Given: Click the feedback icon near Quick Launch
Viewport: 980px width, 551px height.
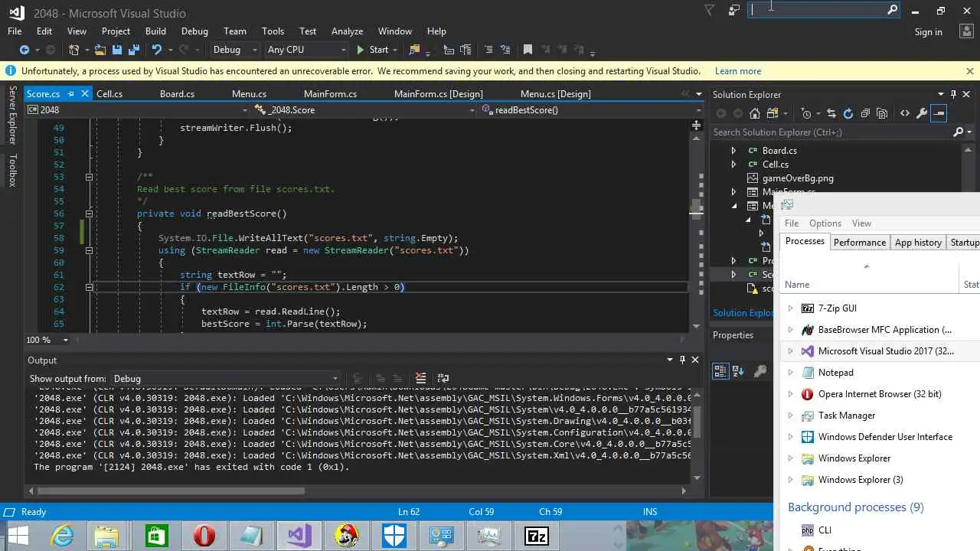Looking at the screenshot, I should click(x=734, y=10).
